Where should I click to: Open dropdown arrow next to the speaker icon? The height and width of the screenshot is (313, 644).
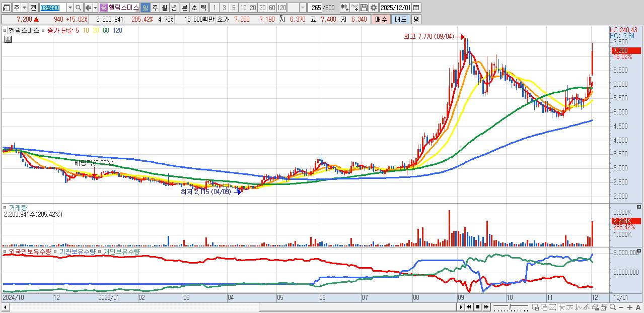pos(95,8)
